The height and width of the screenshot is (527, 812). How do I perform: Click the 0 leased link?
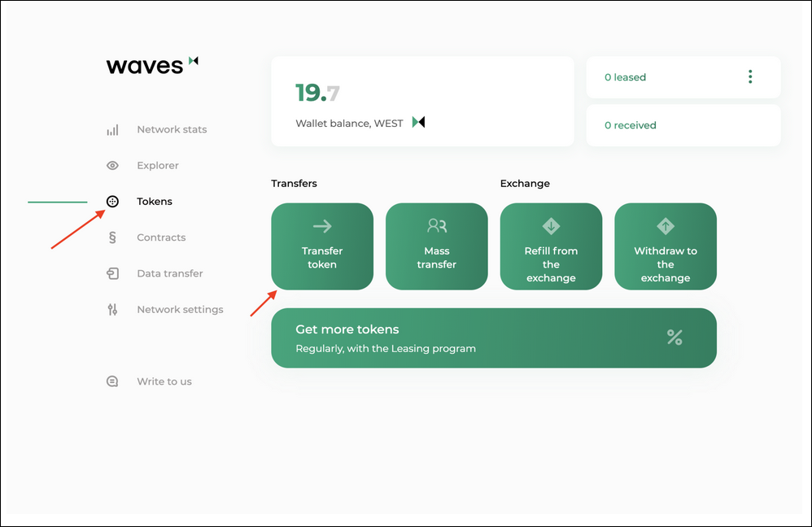click(625, 77)
